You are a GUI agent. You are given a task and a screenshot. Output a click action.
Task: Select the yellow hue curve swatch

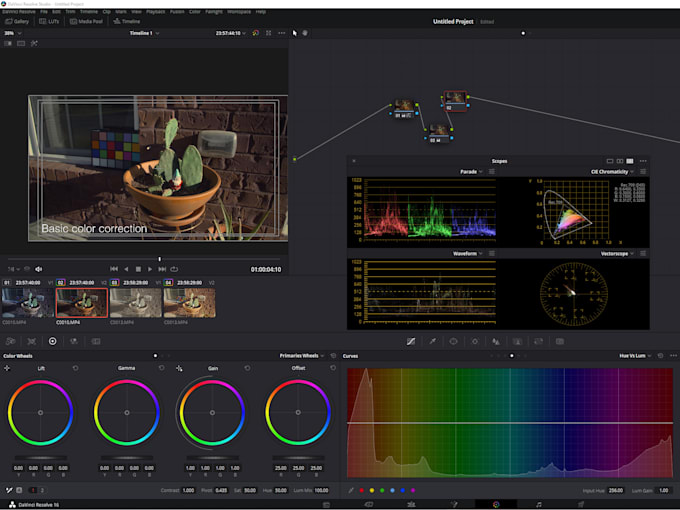point(372,490)
